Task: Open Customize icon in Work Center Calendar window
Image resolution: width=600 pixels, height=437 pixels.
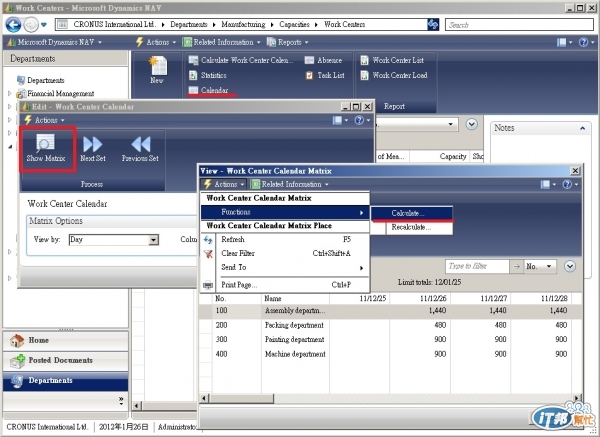Action: [340, 120]
